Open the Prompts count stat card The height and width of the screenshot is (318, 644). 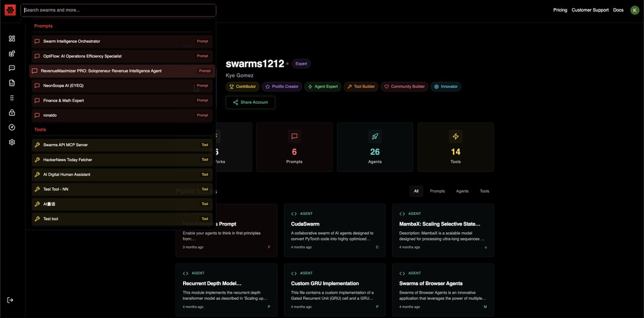294,147
